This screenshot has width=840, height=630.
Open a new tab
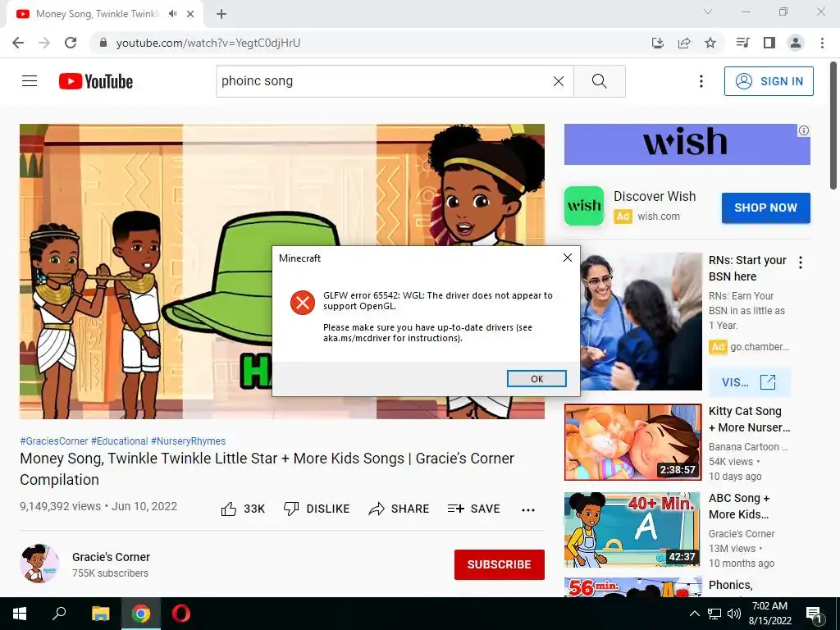click(221, 14)
